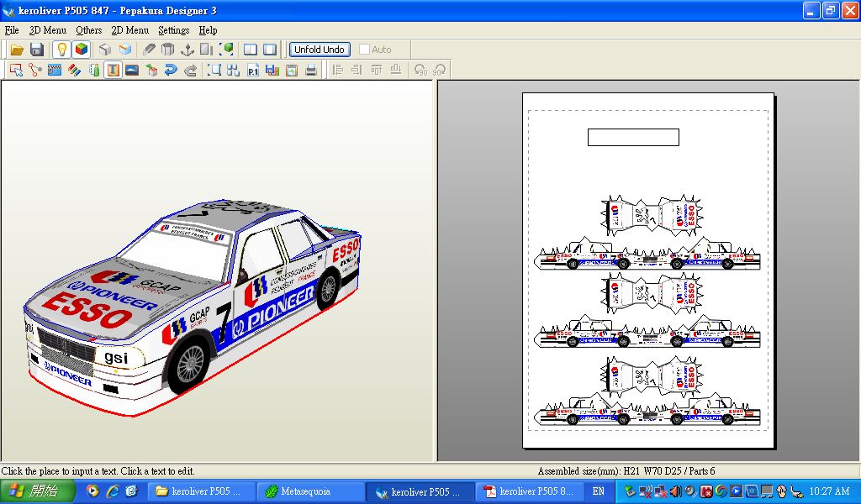Expand the Others menu
The height and width of the screenshot is (504, 861).
[x=88, y=30]
